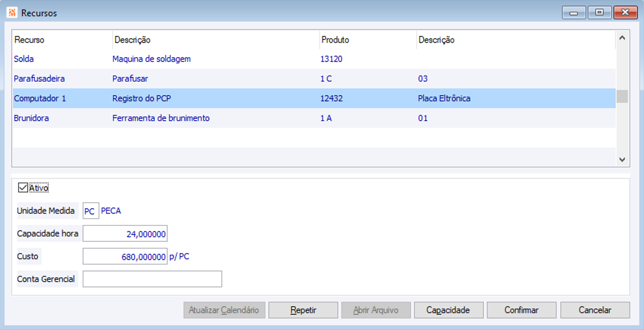Image resolution: width=644 pixels, height=330 pixels.
Task: Click product code 13120
Action: (x=331, y=59)
